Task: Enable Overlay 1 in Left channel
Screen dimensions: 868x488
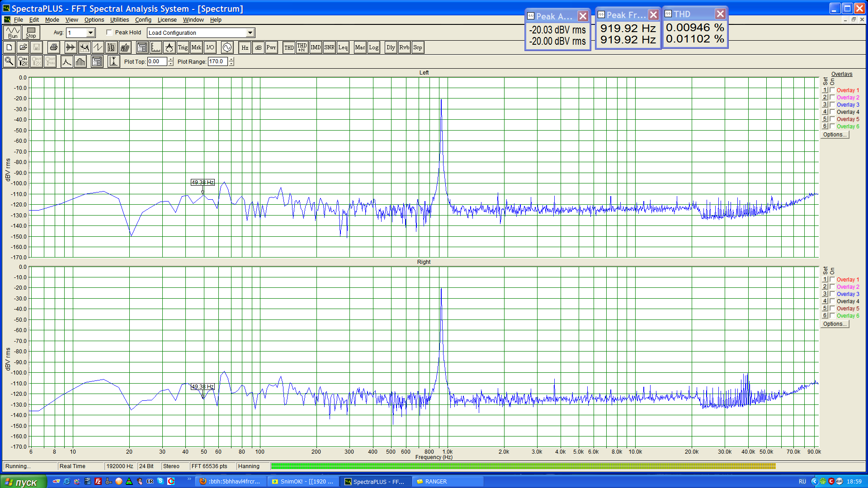Action: click(832, 90)
